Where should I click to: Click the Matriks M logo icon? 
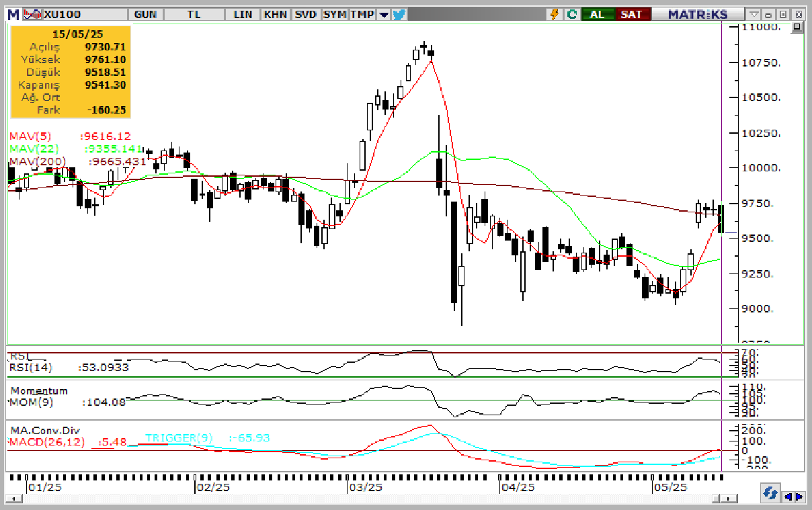pyautogui.click(x=13, y=13)
